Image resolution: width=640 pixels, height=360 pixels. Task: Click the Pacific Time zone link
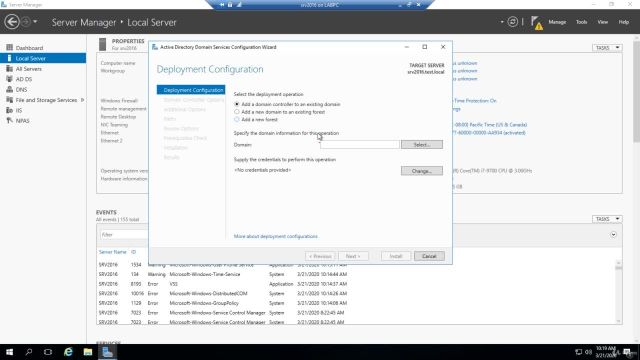[490, 124]
